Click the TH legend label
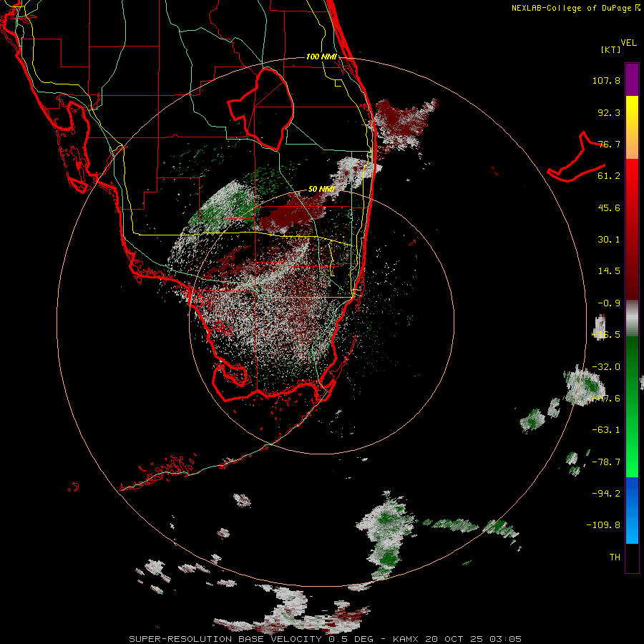The height and width of the screenshot is (644, 644). tap(615, 557)
